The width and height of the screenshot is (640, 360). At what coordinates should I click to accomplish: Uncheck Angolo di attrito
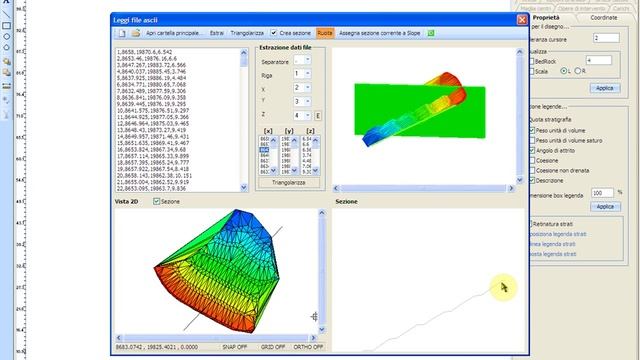531,150
